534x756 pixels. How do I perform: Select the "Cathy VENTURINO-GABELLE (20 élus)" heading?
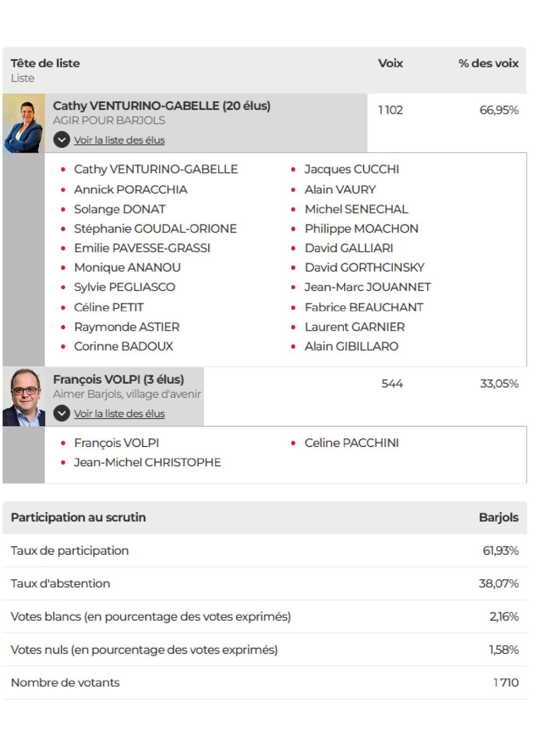(161, 106)
